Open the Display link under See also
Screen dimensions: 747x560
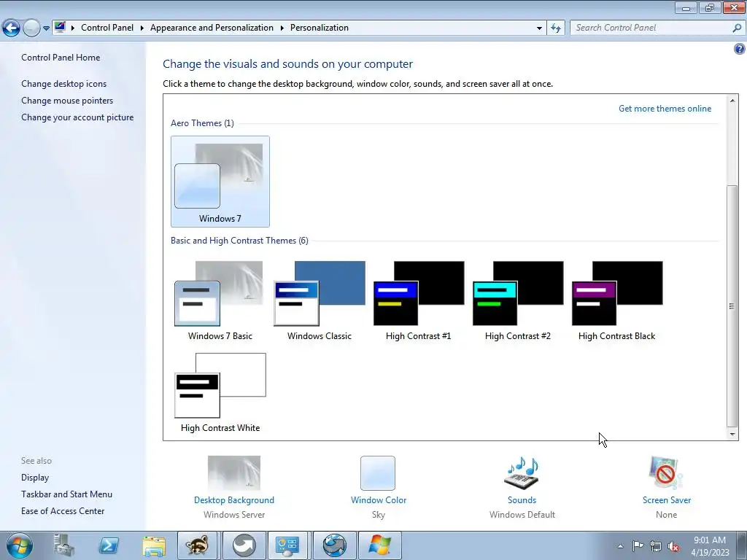pos(35,478)
